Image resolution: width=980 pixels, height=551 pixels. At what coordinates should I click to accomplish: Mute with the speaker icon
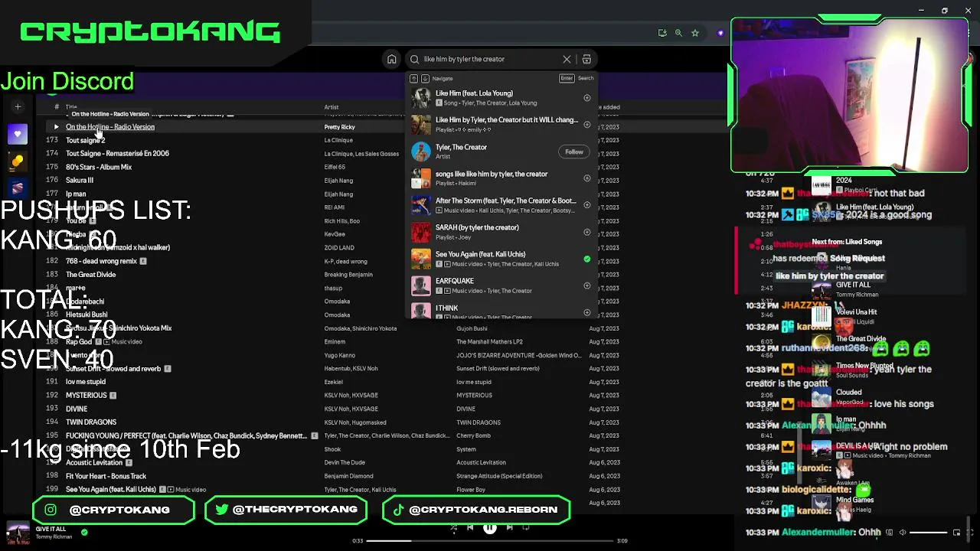tap(902, 532)
